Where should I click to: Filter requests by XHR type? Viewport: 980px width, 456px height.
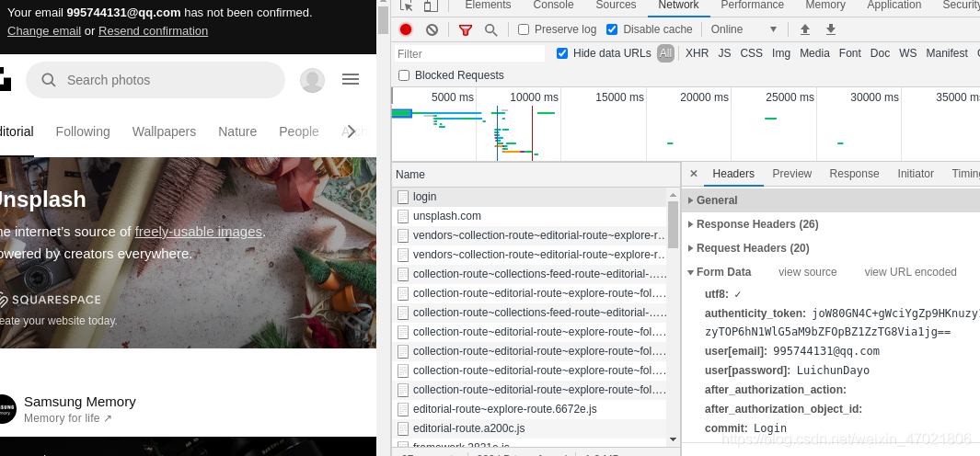(x=697, y=53)
